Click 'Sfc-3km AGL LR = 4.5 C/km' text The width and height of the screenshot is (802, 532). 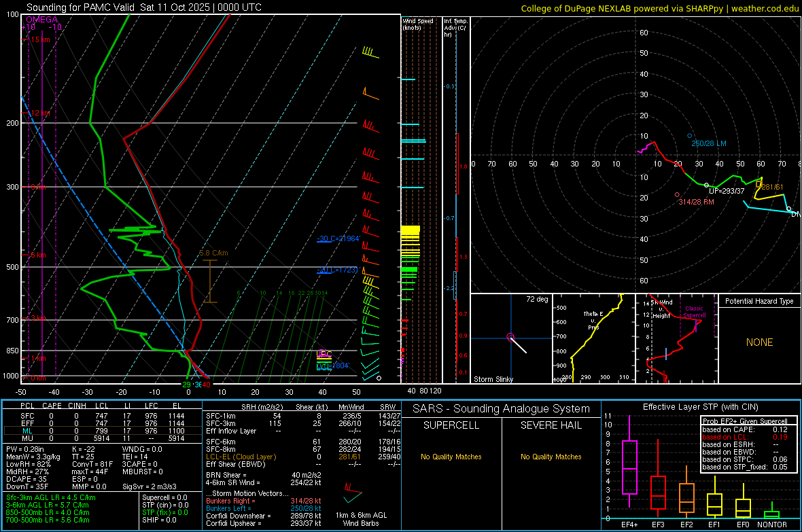51,497
